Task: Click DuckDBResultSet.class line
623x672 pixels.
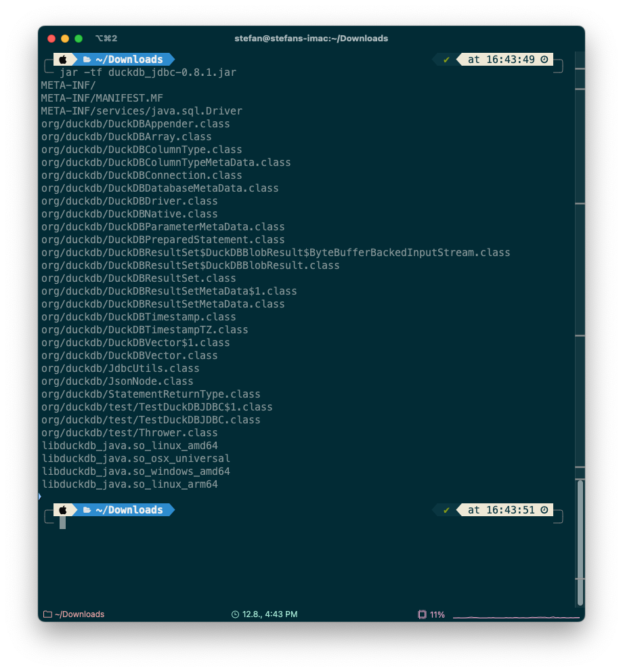Action: [x=138, y=278]
